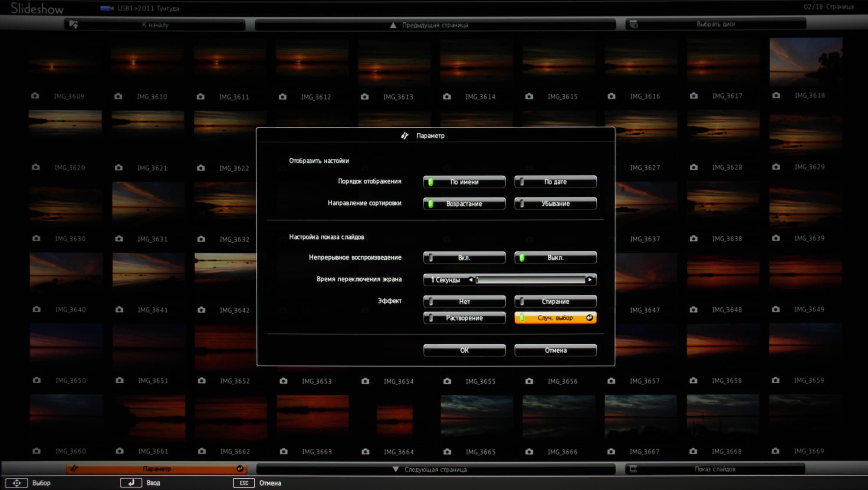The width and height of the screenshot is (868, 490).
Task: Go to Следующая страница
Action: point(435,469)
